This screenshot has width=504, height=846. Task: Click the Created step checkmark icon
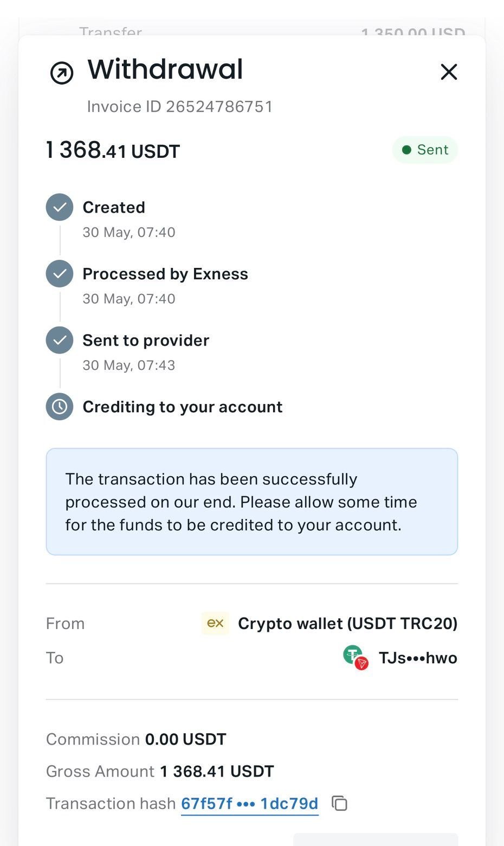(60, 207)
